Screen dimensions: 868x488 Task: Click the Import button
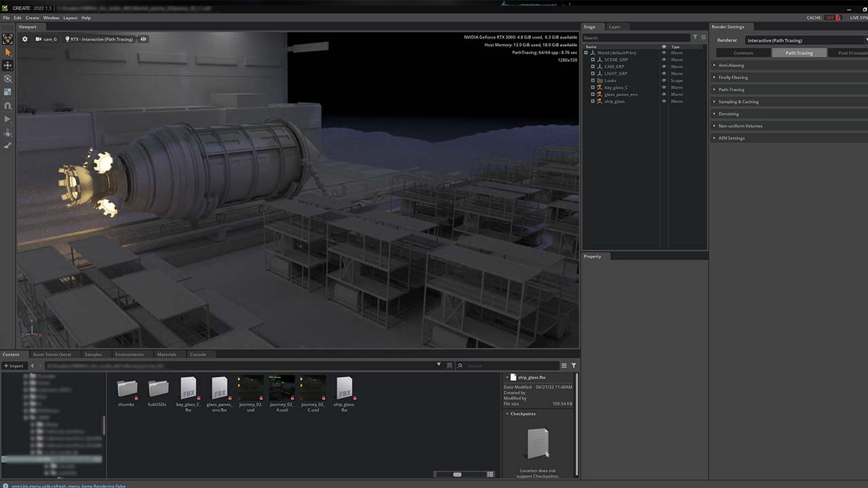coord(14,365)
